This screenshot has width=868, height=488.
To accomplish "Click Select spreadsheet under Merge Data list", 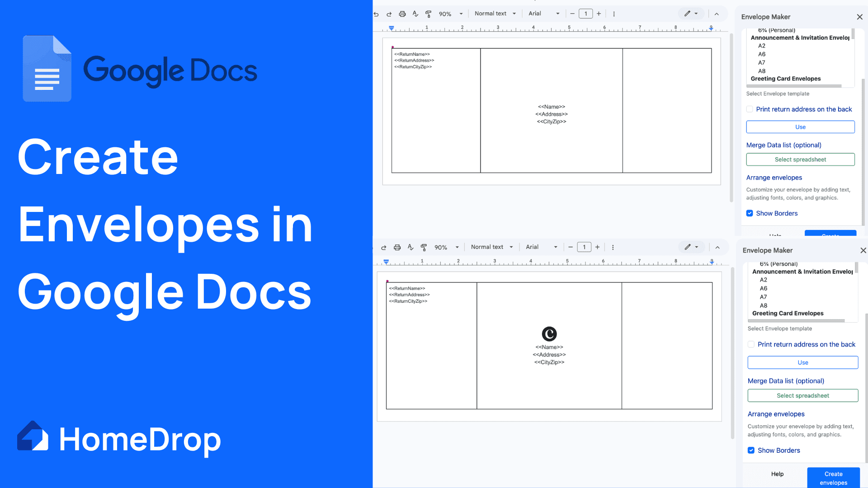I will point(800,159).
